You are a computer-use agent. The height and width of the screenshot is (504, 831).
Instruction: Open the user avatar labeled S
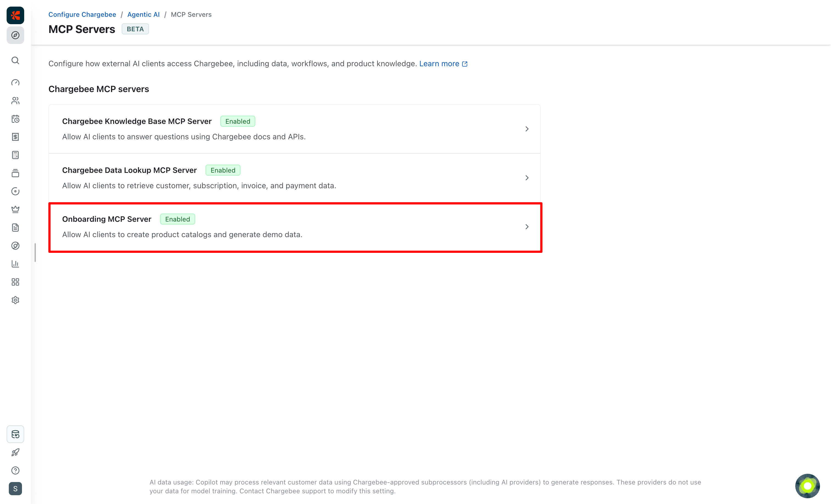pyautogui.click(x=15, y=489)
